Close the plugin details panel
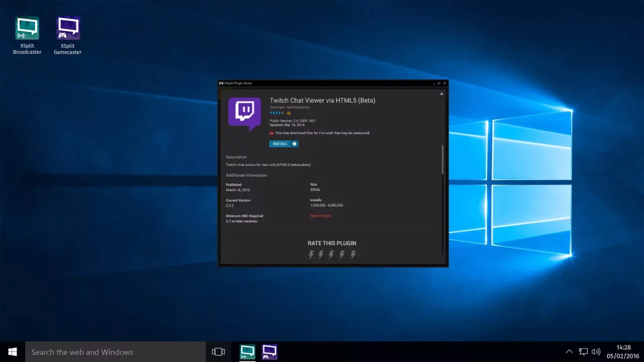The width and height of the screenshot is (644, 362). [442, 94]
